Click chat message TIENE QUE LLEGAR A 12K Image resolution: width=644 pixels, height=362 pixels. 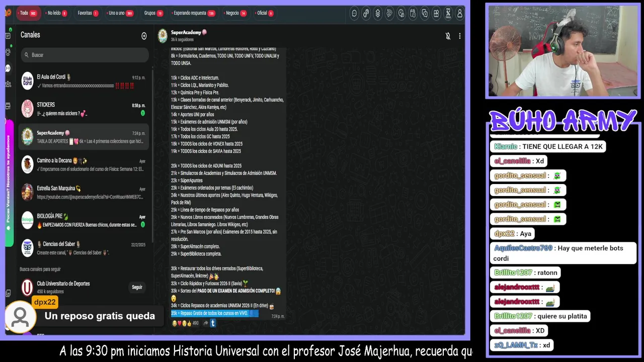pos(547,146)
